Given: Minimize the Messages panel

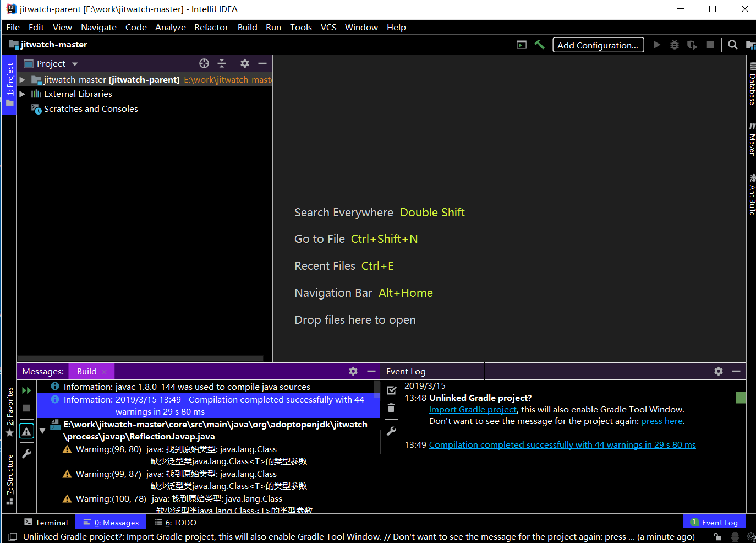Looking at the screenshot, I should click(x=371, y=371).
